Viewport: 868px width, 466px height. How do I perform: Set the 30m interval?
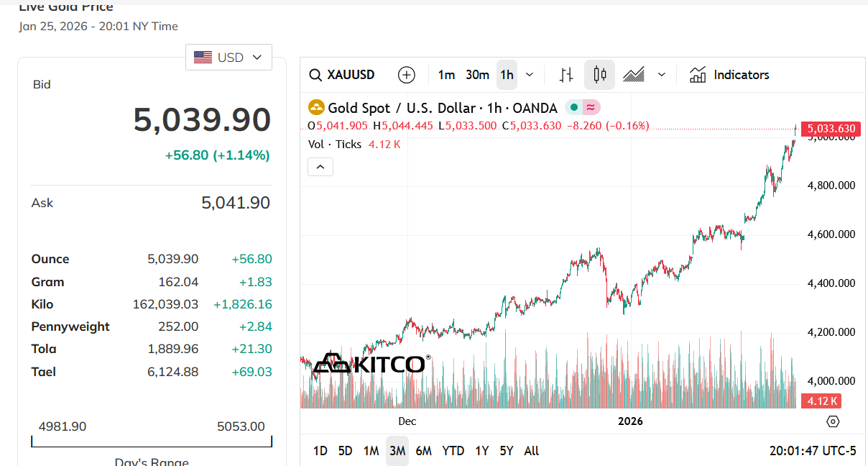(x=477, y=75)
